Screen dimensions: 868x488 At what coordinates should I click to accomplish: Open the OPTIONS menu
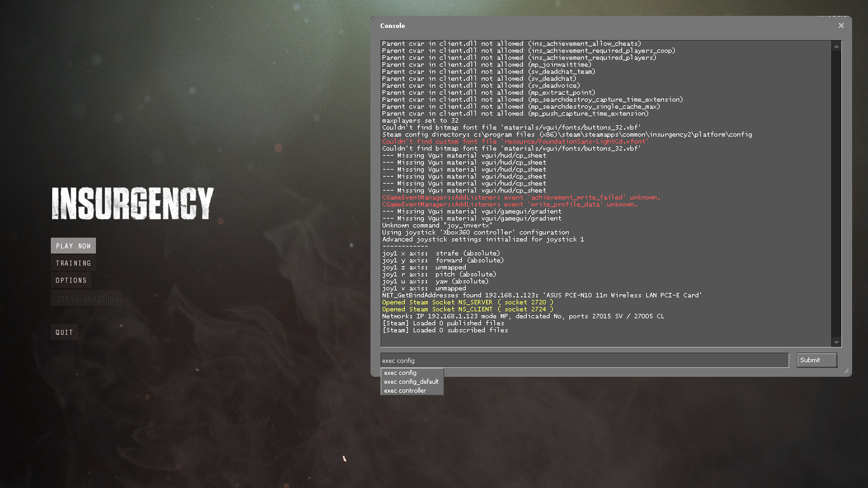pos(71,280)
